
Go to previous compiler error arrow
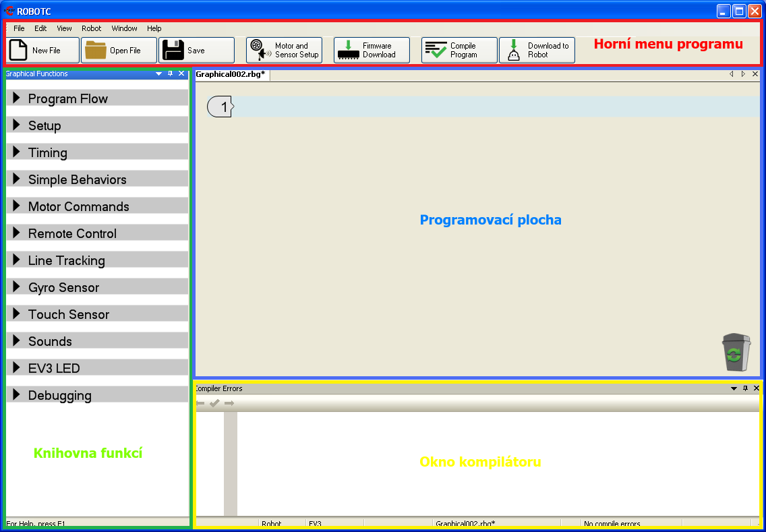tap(200, 403)
